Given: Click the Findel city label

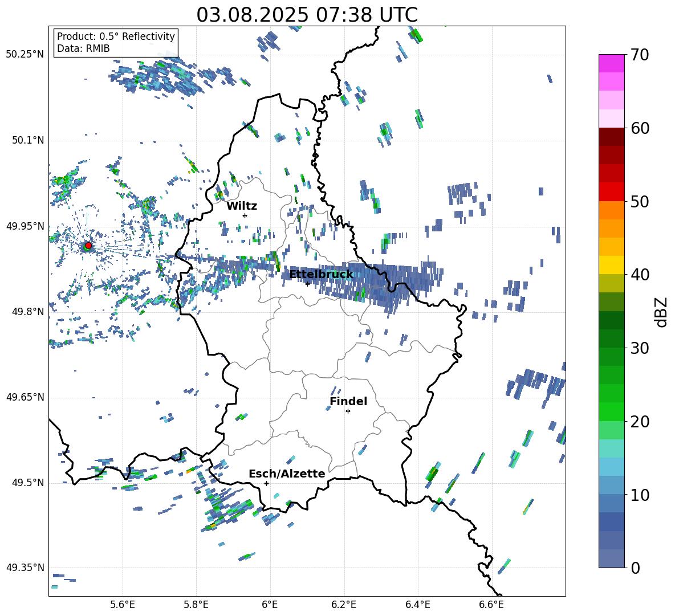Looking at the screenshot, I should pos(348,401).
